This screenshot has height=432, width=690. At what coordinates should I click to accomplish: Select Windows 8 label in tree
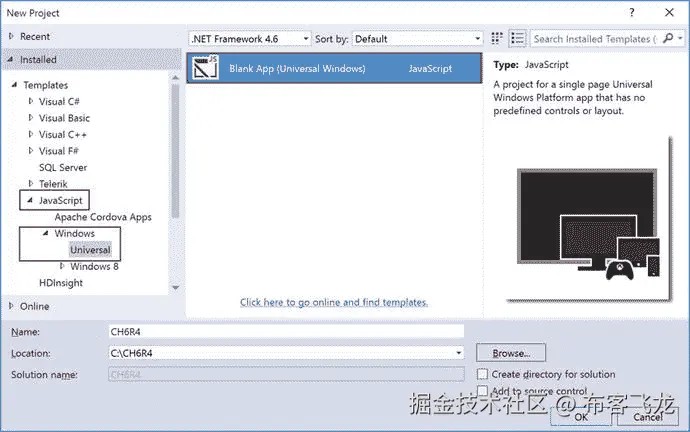coord(94,266)
